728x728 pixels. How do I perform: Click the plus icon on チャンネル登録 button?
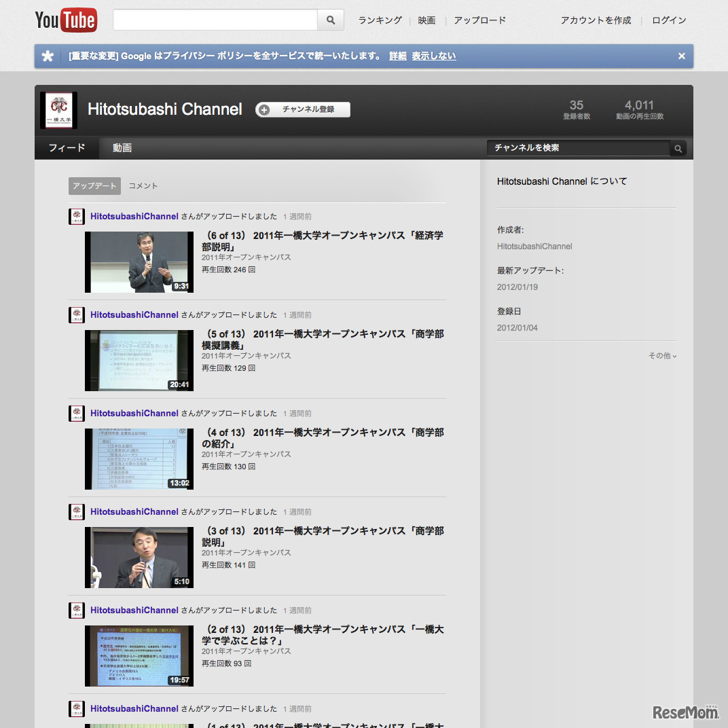(x=264, y=109)
